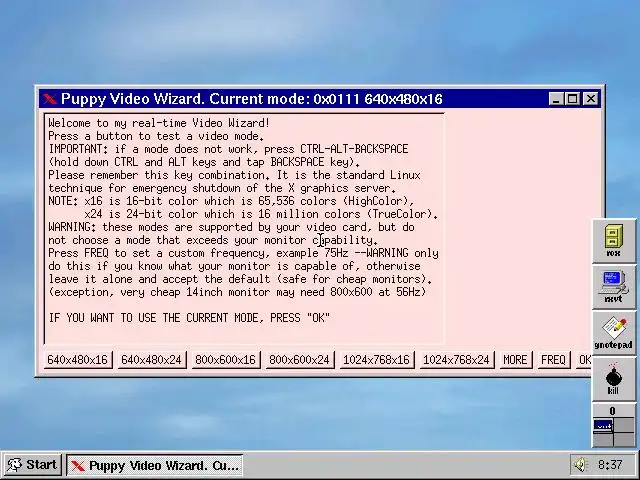Test the 640x480x16 video mode
This screenshot has width=640, height=480.
click(78, 360)
